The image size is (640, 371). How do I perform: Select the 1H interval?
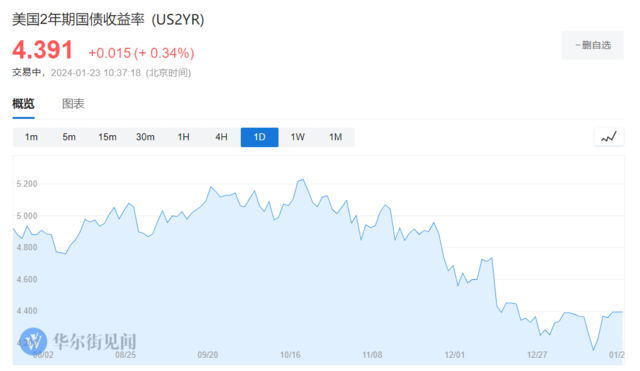(x=183, y=137)
